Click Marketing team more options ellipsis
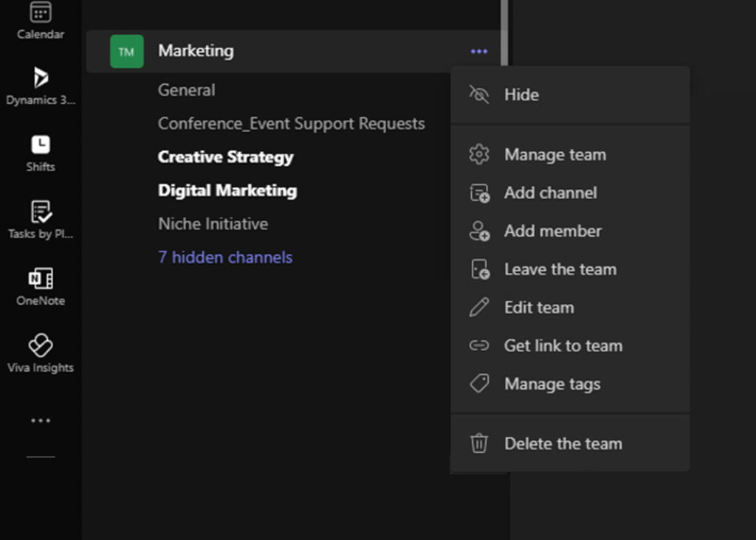 (x=479, y=52)
